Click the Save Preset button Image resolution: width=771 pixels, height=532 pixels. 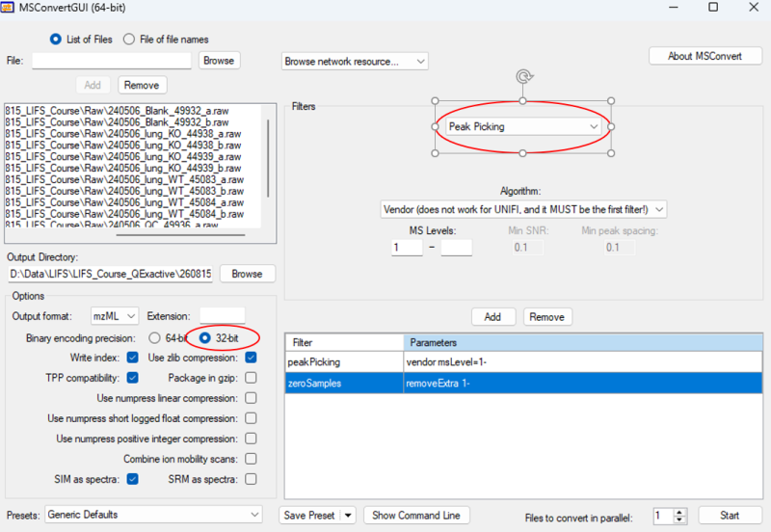tap(309, 516)
